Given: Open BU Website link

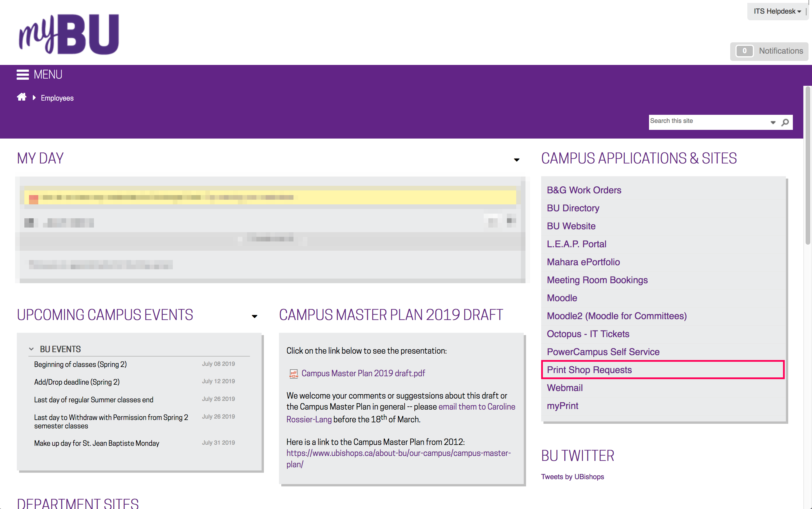Looking at the screenshot, I should (571, 226).
